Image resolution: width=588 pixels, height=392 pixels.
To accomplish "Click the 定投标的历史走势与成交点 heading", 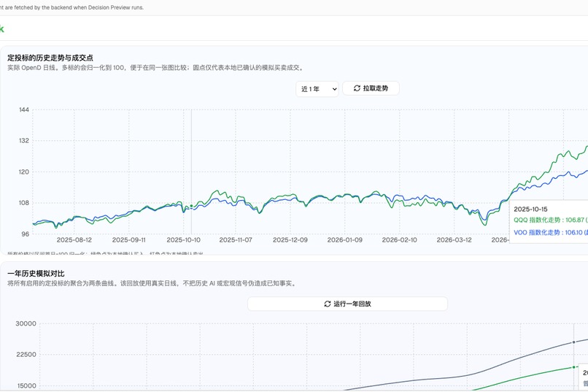I will [x=50, y=58].
